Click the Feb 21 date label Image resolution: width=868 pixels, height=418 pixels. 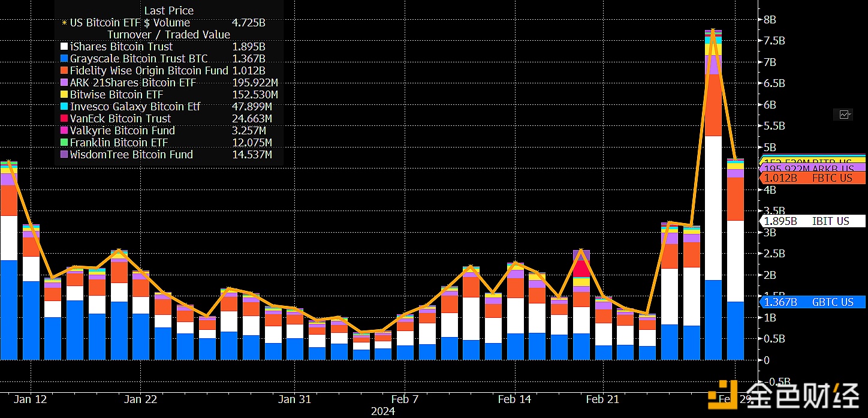coord(602,399)
